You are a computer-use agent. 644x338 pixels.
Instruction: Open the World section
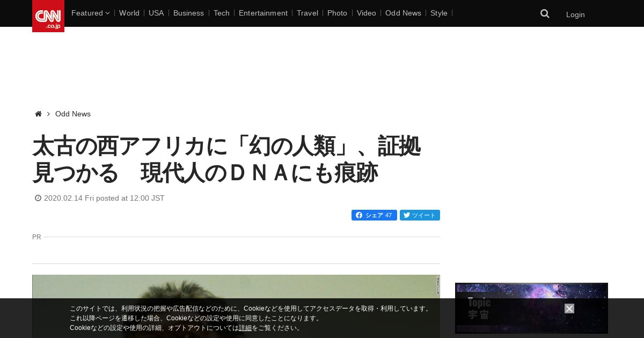click(x=129, y=13)
